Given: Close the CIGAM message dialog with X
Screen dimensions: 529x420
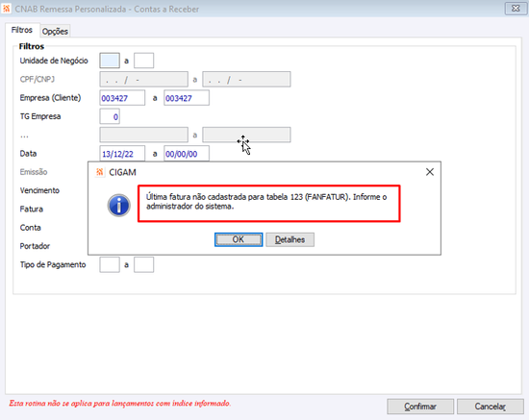Looking at the screenshot, I should (430, 172).
